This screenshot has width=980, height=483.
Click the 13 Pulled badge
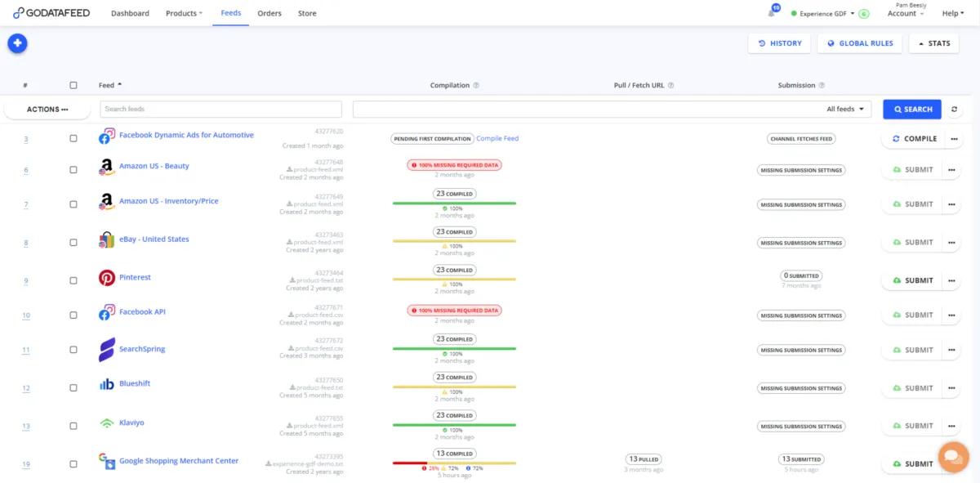(x=644, y=459)
